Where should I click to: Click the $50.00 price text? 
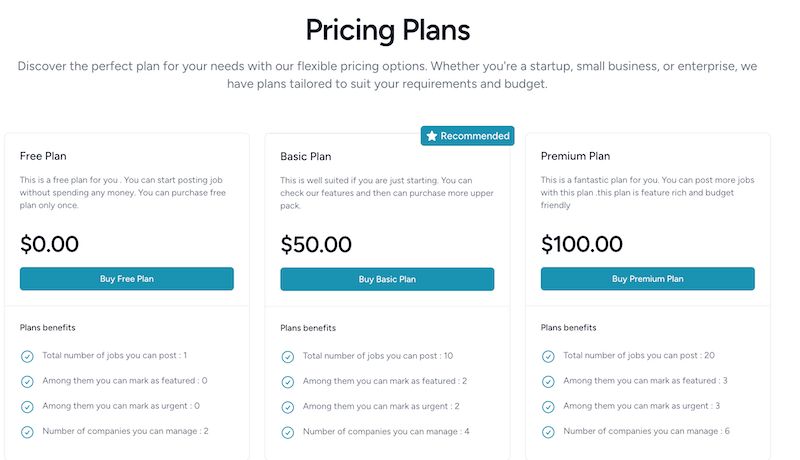point(316,243)
